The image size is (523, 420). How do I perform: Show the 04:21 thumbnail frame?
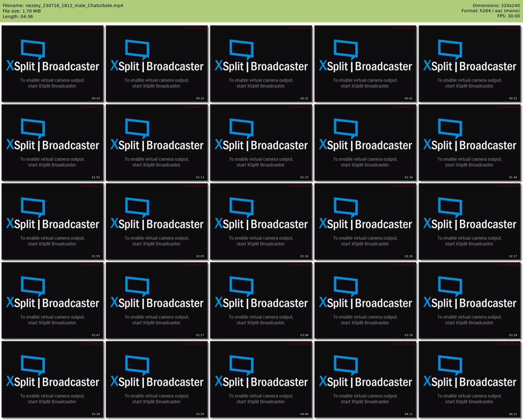coord(470,379)
